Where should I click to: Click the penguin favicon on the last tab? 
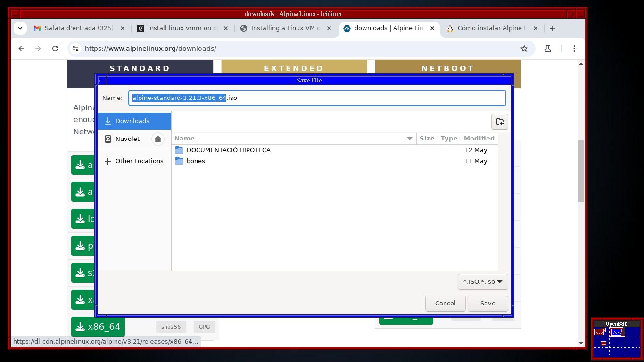click(450, 28)
